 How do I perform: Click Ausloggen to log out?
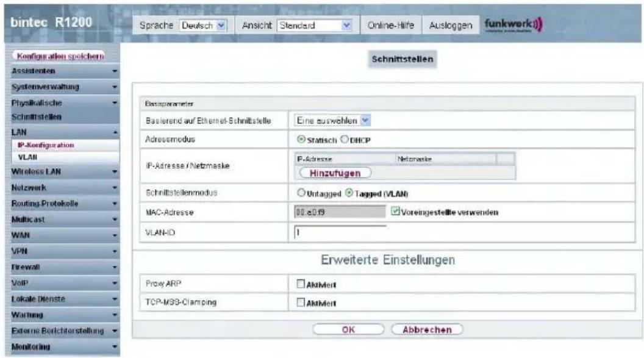click(x=451, y=26)
